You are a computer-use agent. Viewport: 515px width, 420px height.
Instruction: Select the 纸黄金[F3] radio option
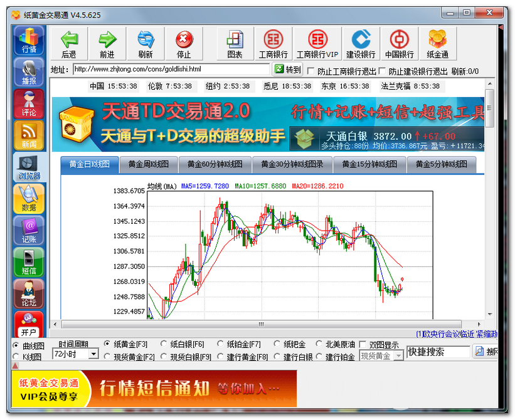pyautogui.click(x=107, y=344)
